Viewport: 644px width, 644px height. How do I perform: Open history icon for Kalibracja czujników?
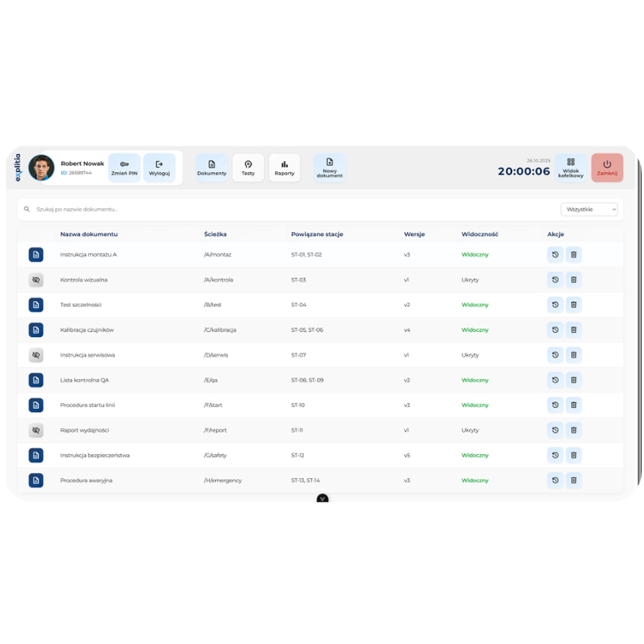pos(555,330)
